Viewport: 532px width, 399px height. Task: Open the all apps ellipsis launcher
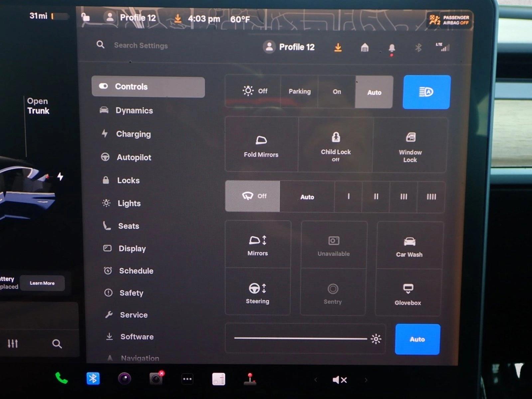[x=187, y=379]
